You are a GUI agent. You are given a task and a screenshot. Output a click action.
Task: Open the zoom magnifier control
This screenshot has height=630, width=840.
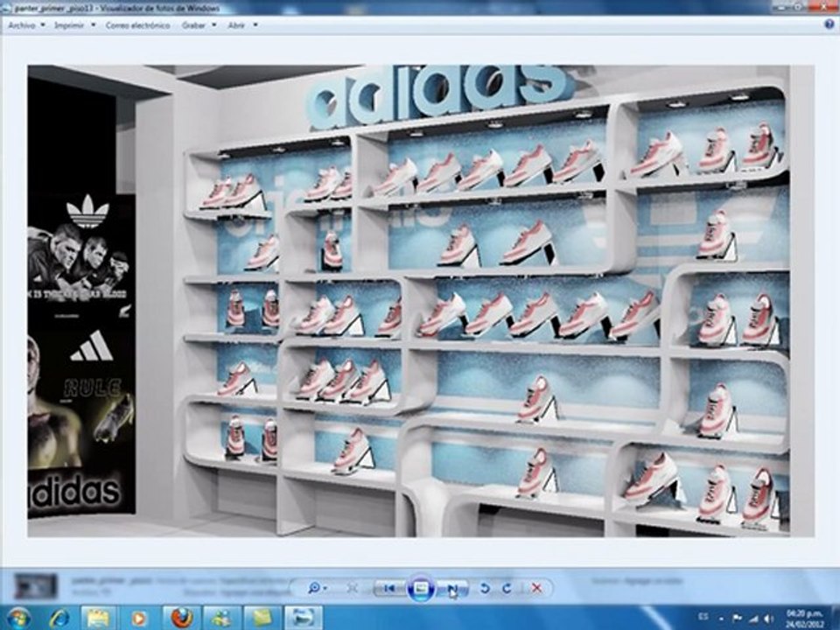point(316,588)
